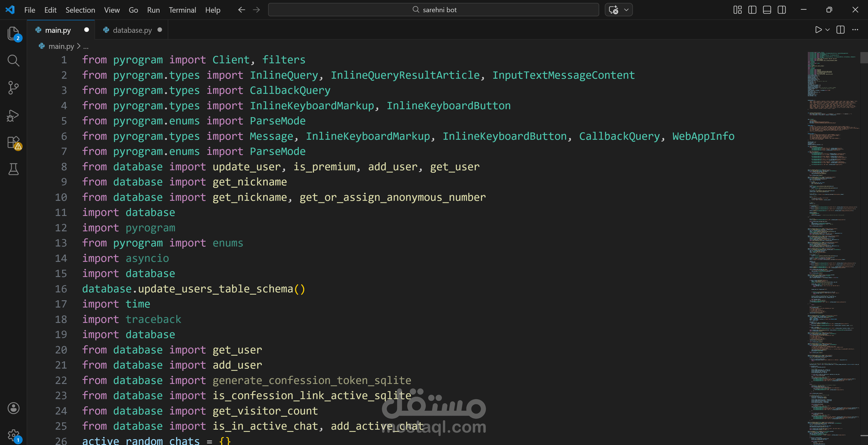Image resolution: width=868 pixels, height=445 pixels.
Task: Click 'update_users_table_schema' on line 16
Action: [x=216, y=289]
